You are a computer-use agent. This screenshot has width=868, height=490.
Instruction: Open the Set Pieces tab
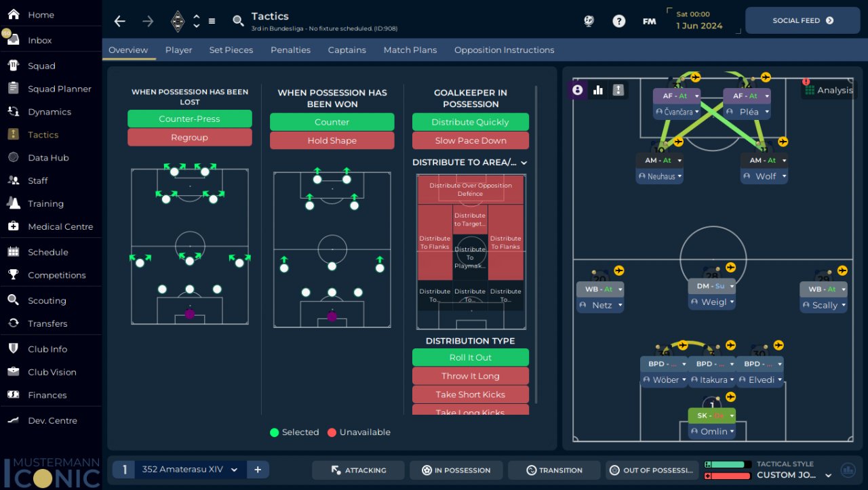click(x=231, y=50)
